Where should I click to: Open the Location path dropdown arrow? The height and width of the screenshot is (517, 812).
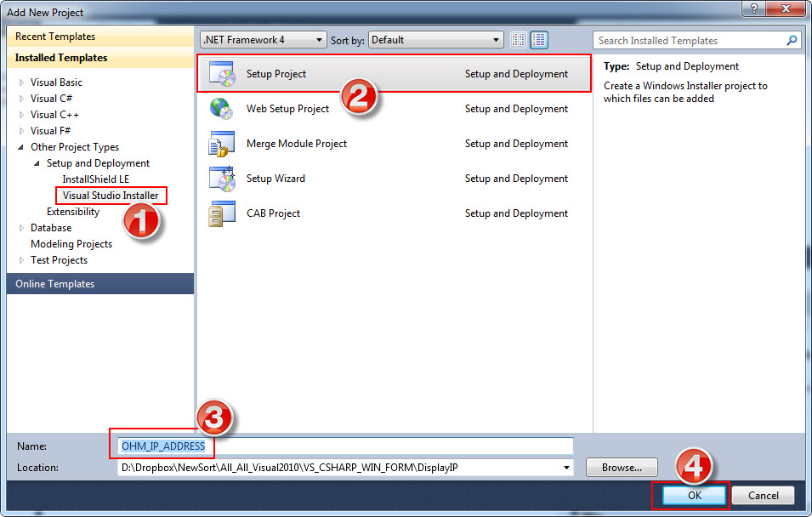click(566, 468)
